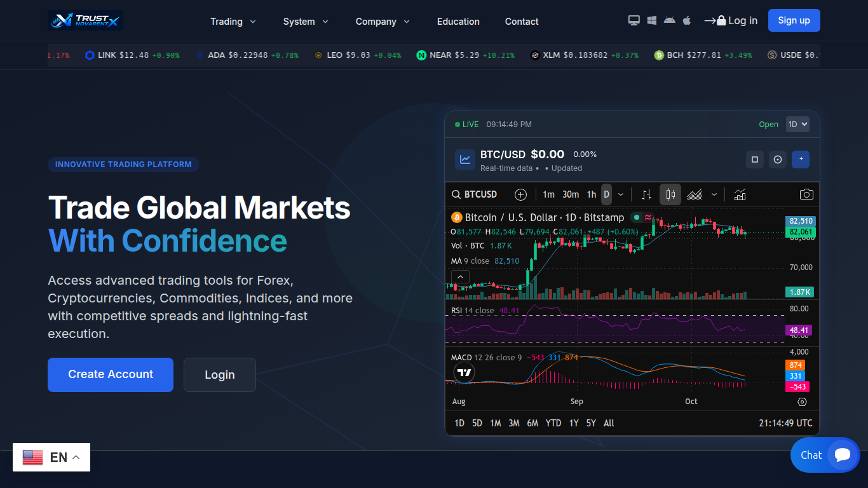
Task: Collapse the indicator legend with the chevron
Action: pyautogui.click(x=460, y=277)
